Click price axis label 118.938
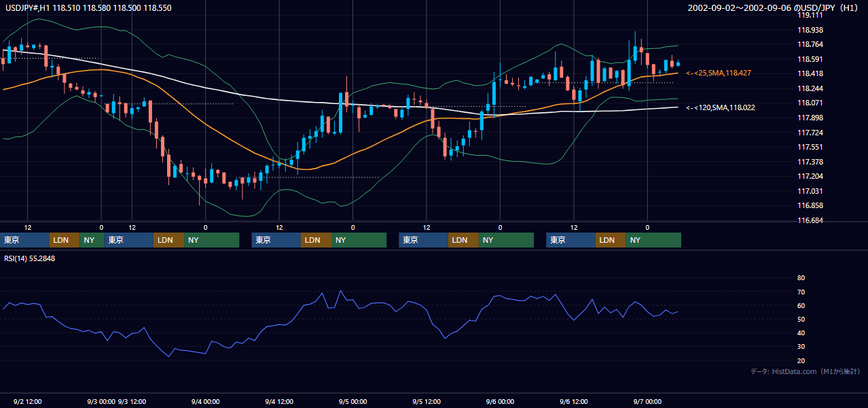This screenshot has width=868, height=408. [810, 30]
